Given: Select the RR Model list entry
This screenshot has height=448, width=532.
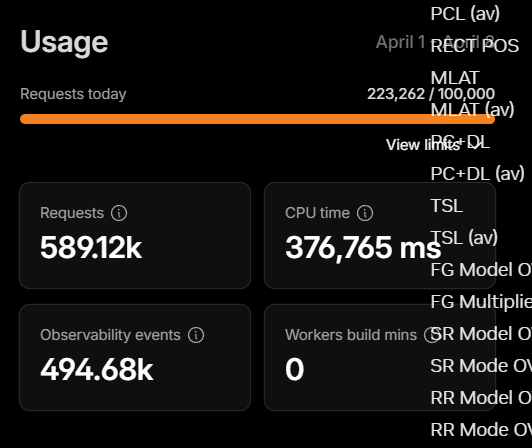Looking at the screenshot, I should pyautogui.click(x=481, y=397).
